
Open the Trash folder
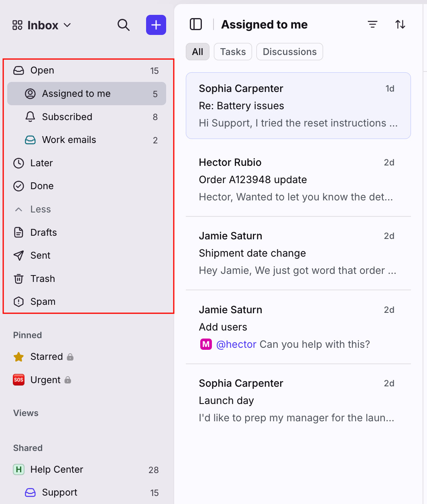[86, 279]
